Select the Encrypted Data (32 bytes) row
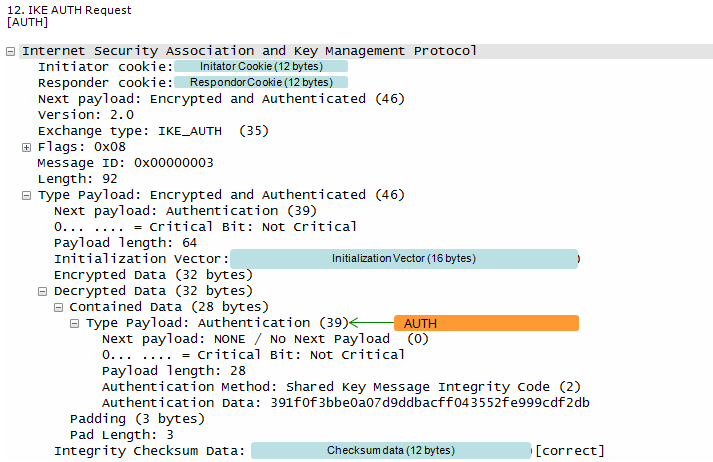 153,275
